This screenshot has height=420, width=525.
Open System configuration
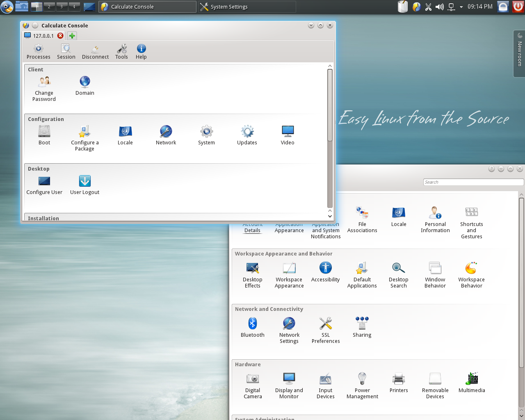tap(206, 135)
